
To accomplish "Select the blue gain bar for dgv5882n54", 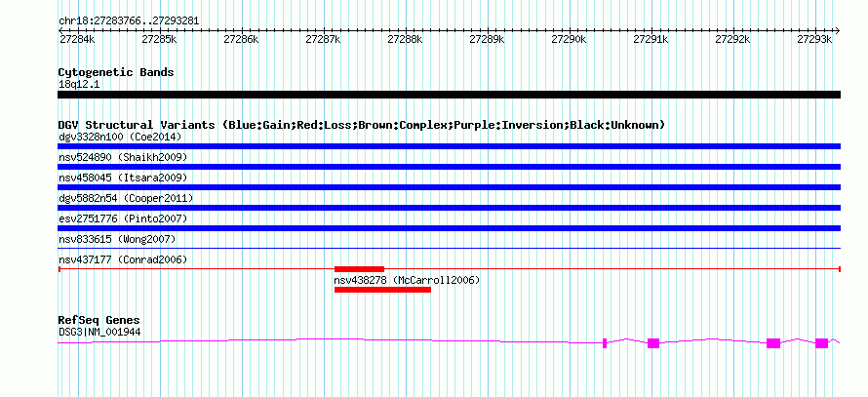I will [x=449, y=208].
